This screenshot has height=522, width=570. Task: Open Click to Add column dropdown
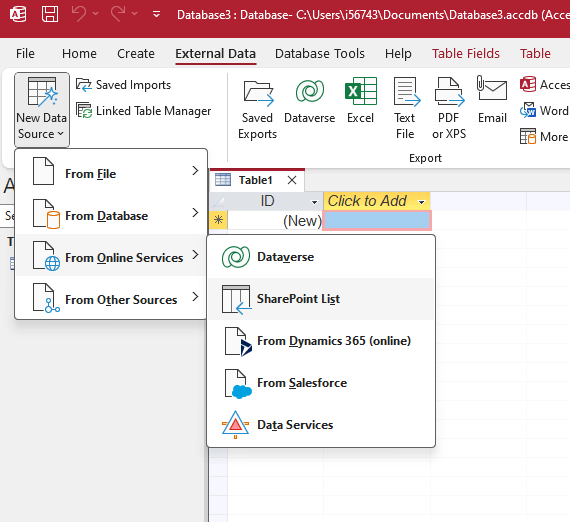point(421,202)
